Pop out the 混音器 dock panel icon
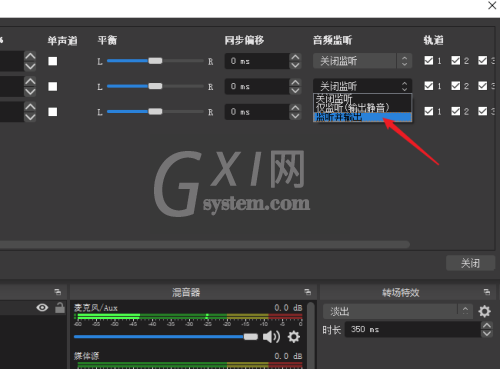 coord(308,292)
